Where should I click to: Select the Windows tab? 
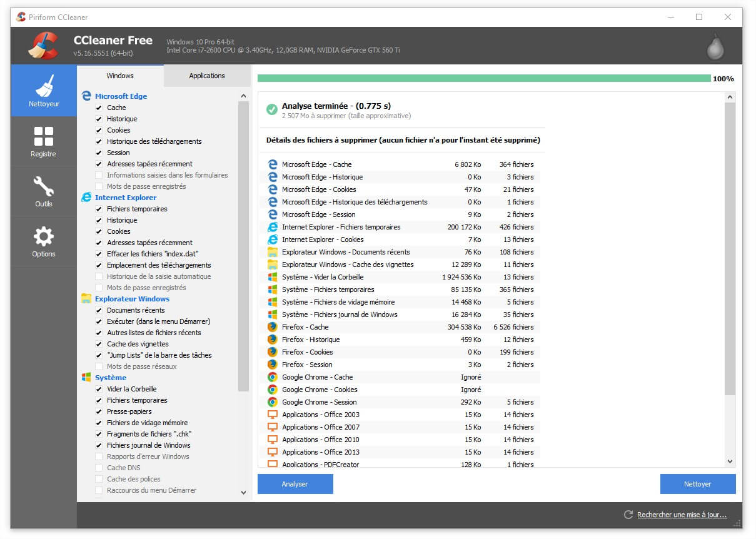(x=120, y=75)
